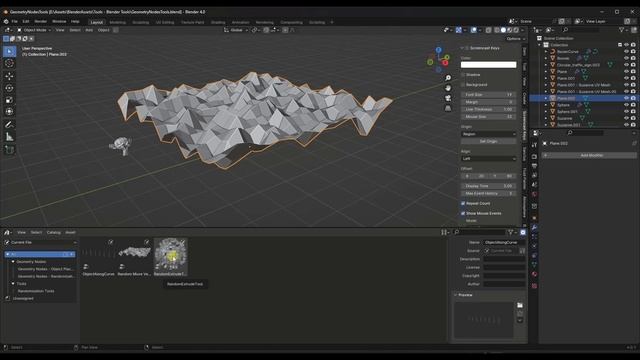Select the Cursor tool
This screenshot has width=640, height=360.
point(9,63)
